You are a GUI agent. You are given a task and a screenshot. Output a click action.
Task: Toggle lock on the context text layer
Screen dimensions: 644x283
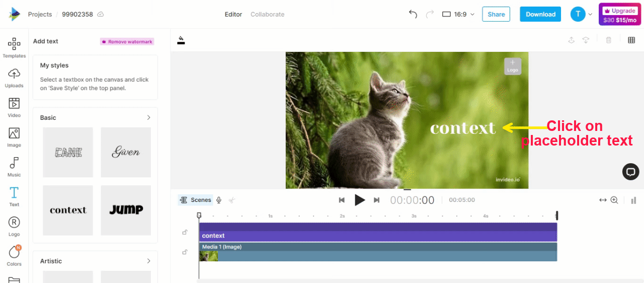click(185, 232)
